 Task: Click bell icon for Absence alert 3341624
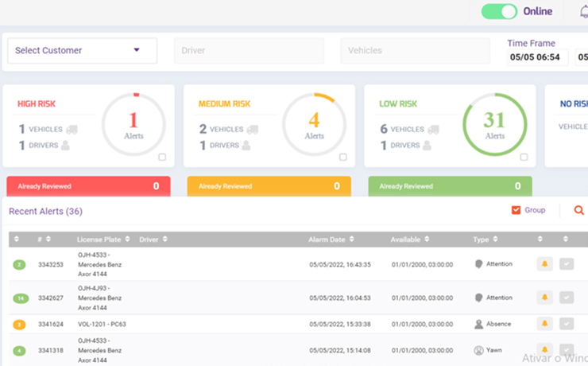(x=544, y=324)
